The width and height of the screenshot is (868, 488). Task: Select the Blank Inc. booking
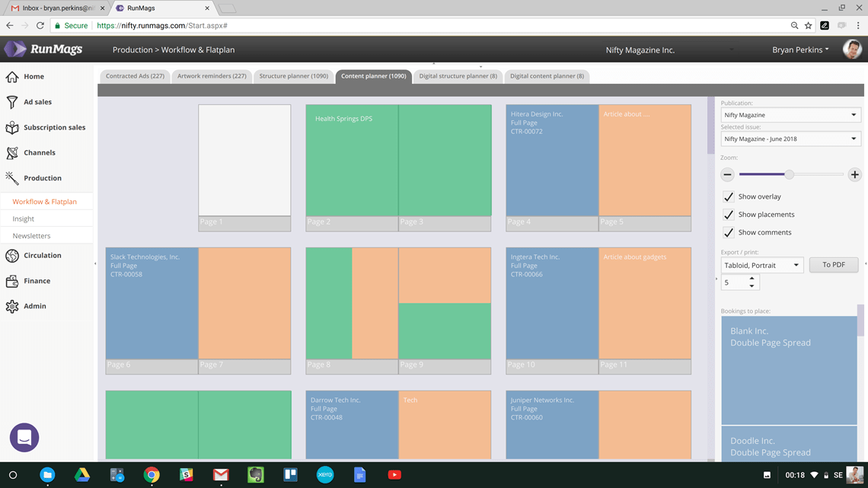pyautogui.click(x=789, y=370)
